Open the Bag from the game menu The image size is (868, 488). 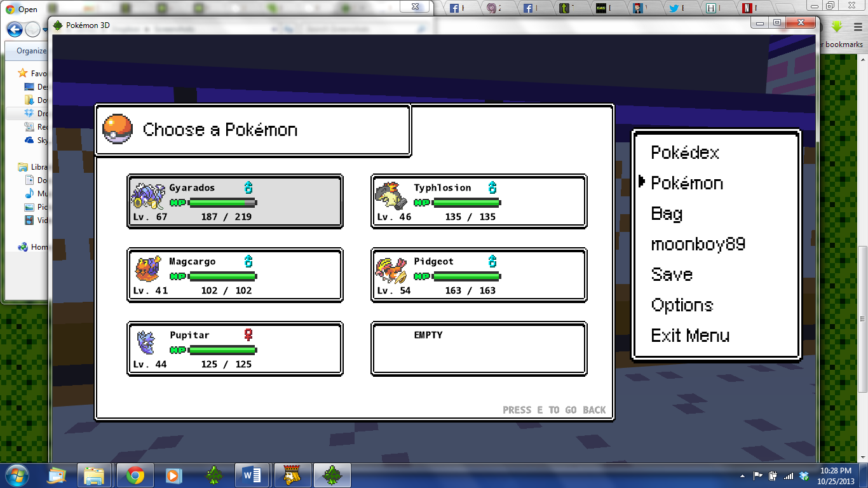pos(667,213)
